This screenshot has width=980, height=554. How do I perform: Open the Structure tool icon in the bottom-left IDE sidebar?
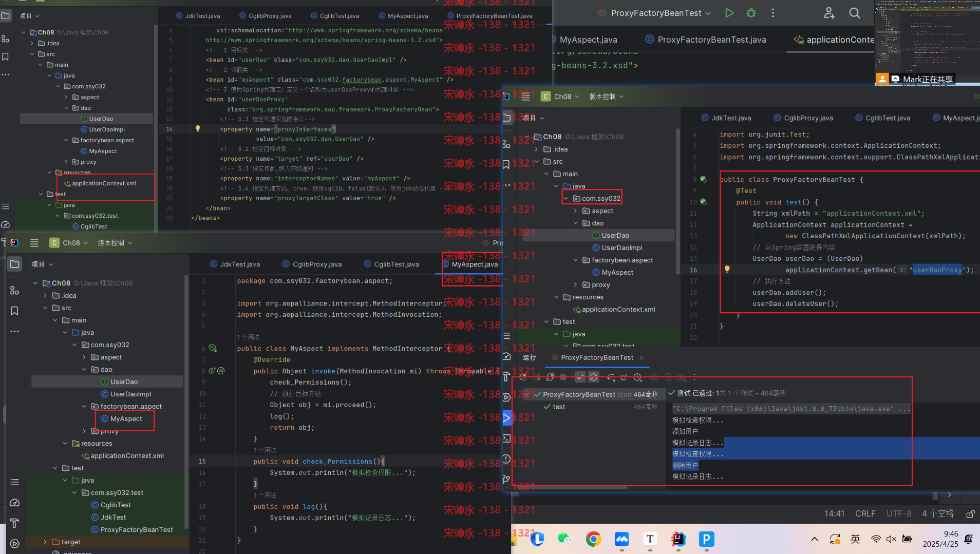point(14,291)
